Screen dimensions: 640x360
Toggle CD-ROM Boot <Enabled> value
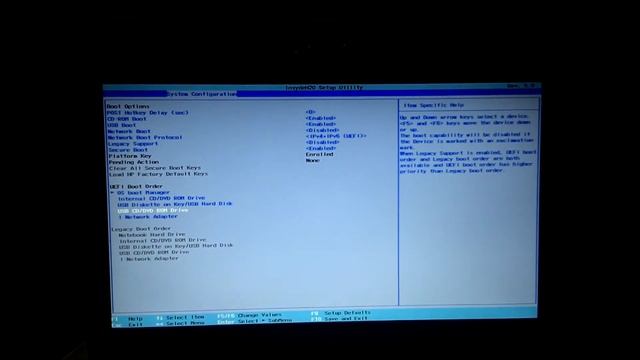[x=321, y=118]
